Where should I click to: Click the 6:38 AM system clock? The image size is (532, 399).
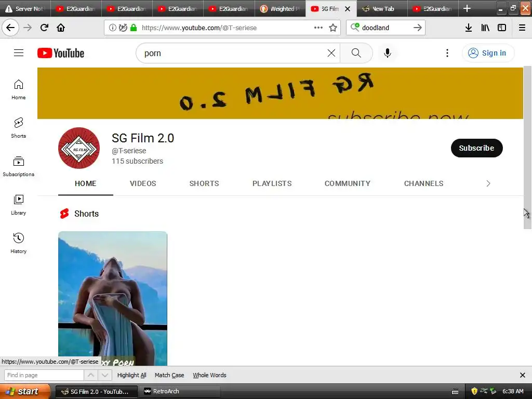pos(513,391)
